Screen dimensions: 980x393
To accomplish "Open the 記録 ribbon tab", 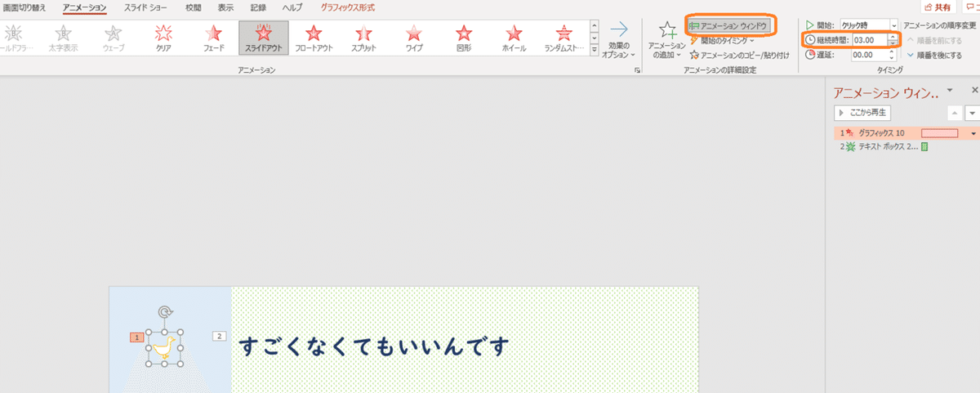I will [x=258, y=7].
